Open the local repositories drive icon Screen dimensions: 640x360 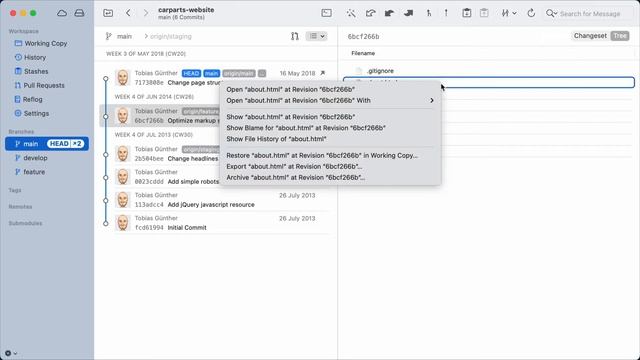(x=79, y=13)
